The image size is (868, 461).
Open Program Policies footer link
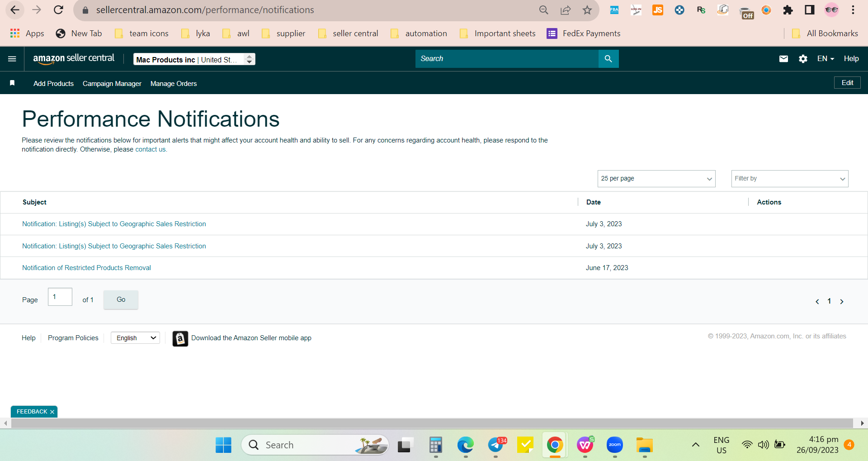pos(73,338)
